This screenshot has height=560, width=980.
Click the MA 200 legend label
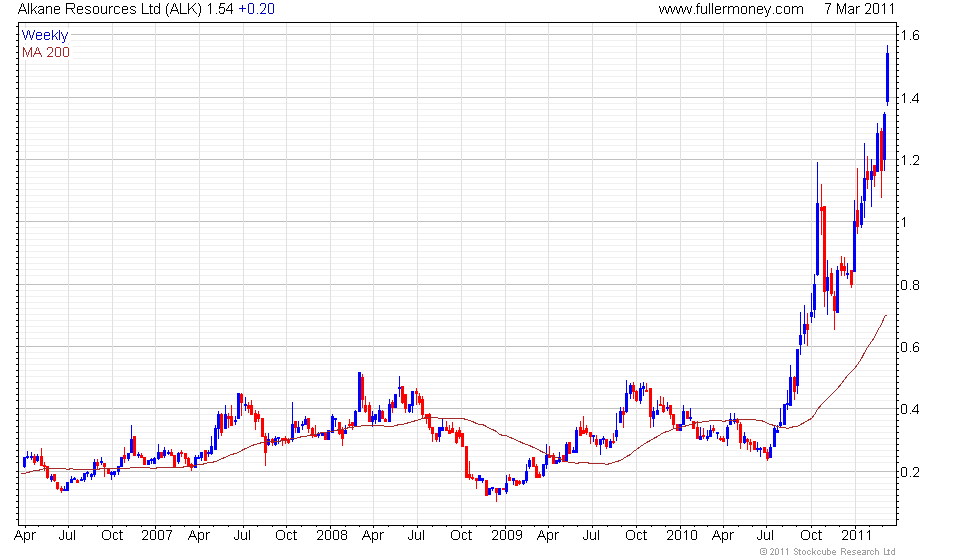pyautogui.click(x=46, y=52)
